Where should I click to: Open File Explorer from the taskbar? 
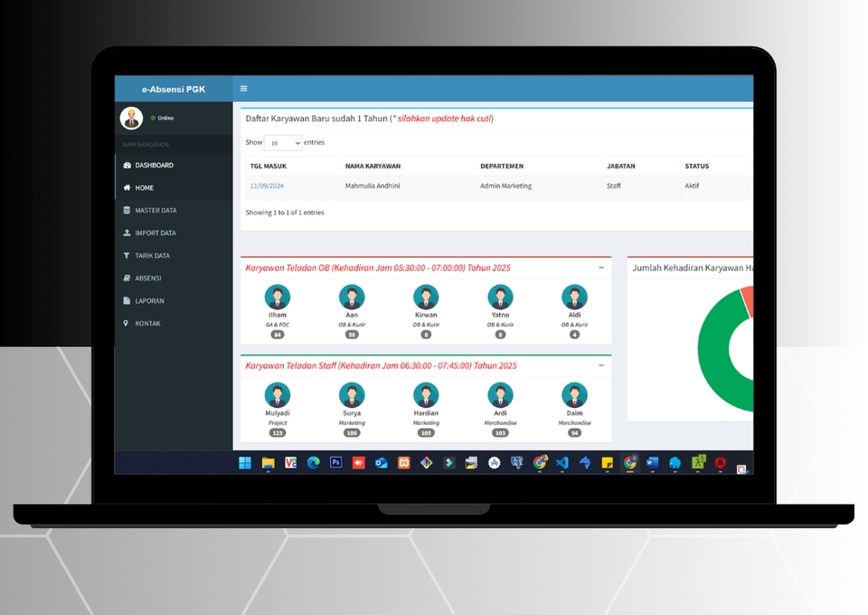coord(268,462)
